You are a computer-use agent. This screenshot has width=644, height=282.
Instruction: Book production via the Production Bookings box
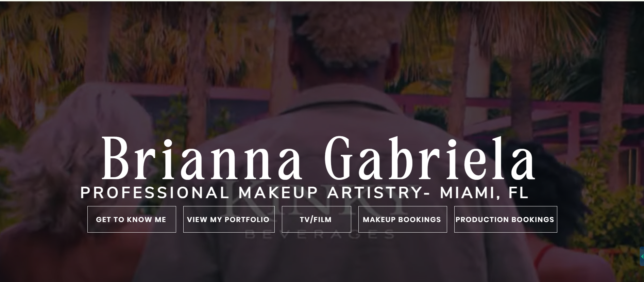click(506, 219)
